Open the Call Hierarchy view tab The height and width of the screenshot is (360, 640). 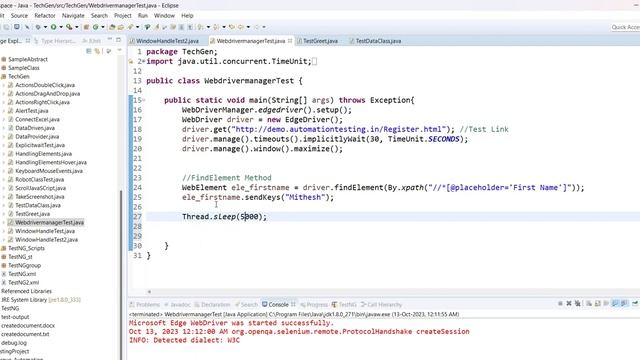382,304
